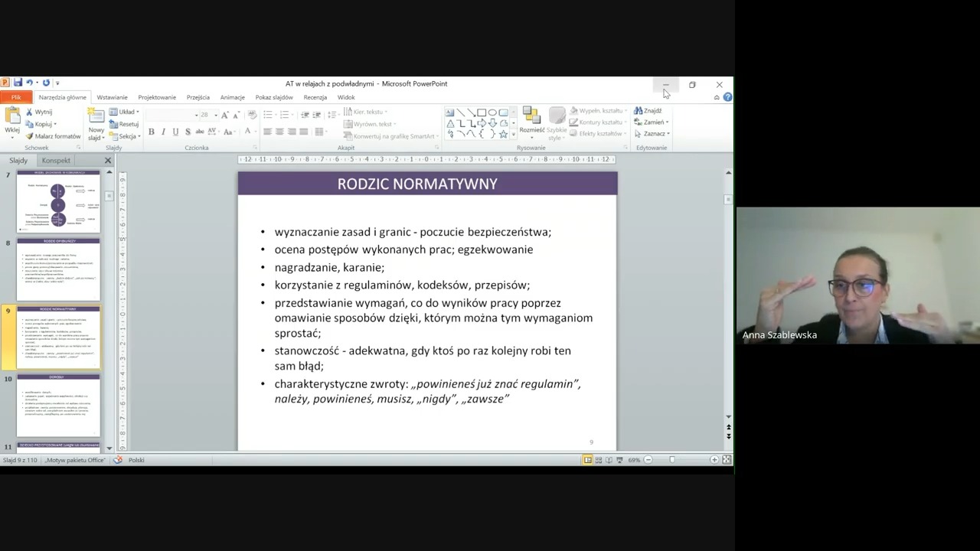Viewport: 980px width, 551px height.
Task: Toggle bold formatting
Action: pos(152,132)
